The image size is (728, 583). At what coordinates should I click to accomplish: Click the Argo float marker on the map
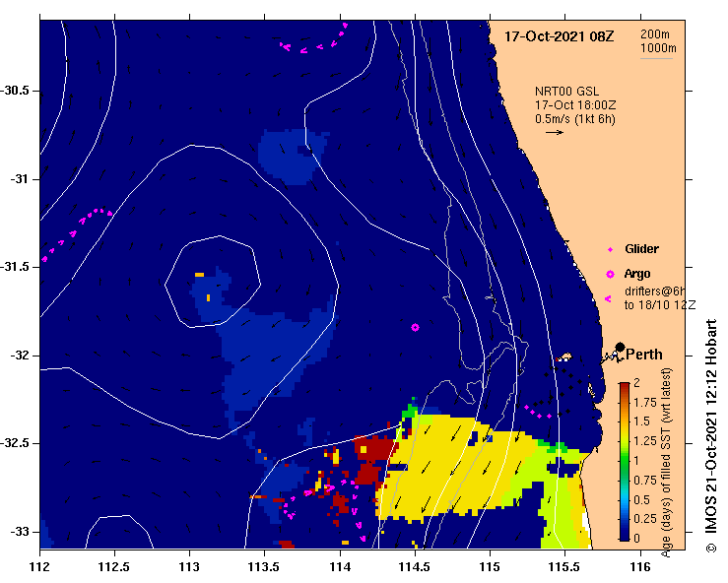(415, 327)
